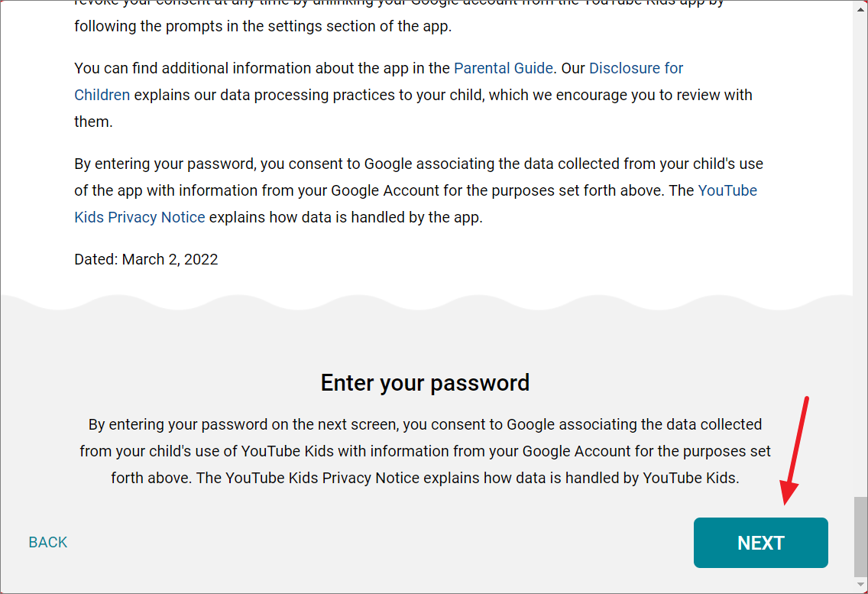Click the wavy divider graphic above the footer
868x594 pixels.
coord(425,300)
